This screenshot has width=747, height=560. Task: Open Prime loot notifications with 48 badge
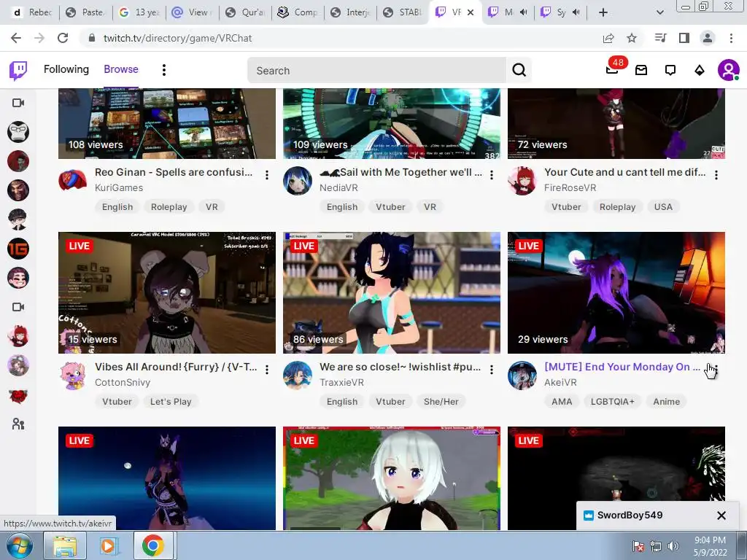(612, 70)
